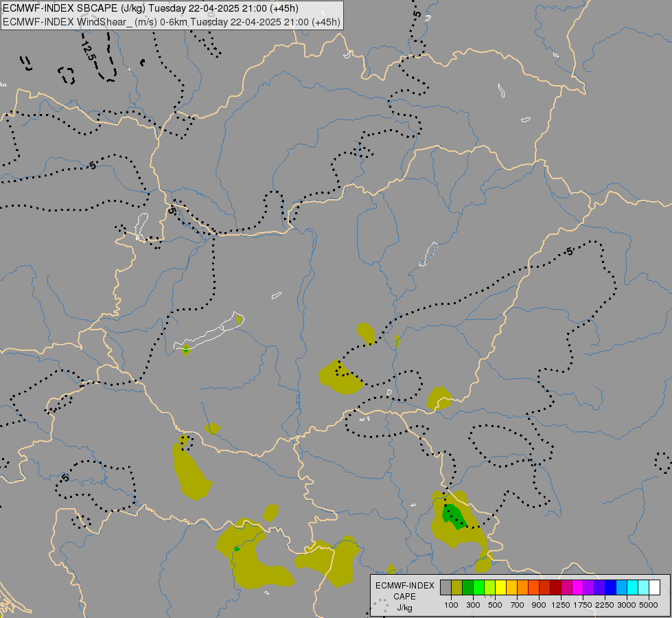This screenshot has height=618, width=672.
Task: Click the pure yellow legend swatch
Action: pos(500,588)
